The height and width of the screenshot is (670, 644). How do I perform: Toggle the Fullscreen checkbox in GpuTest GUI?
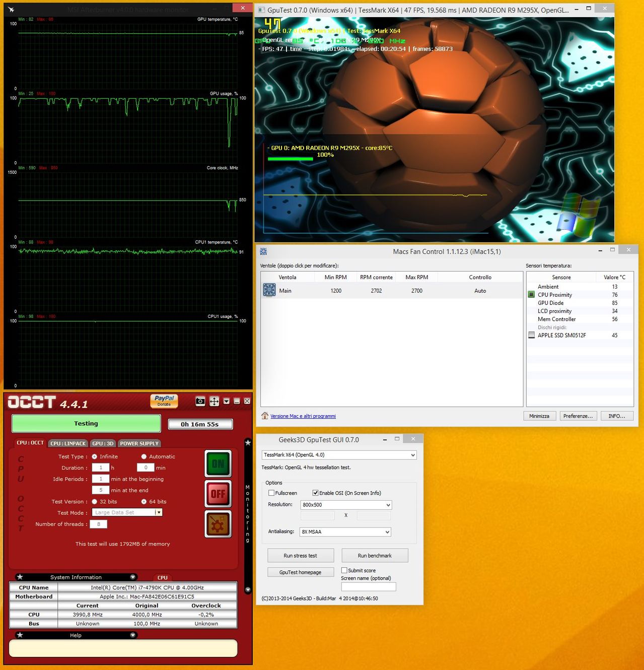[271, 493]
